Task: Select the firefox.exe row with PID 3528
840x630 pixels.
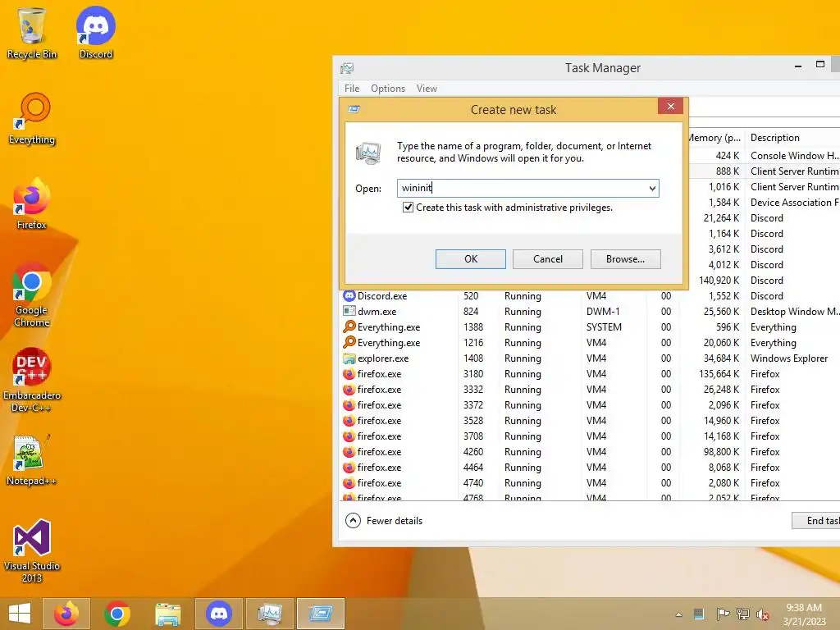Action: click(590, 421)
